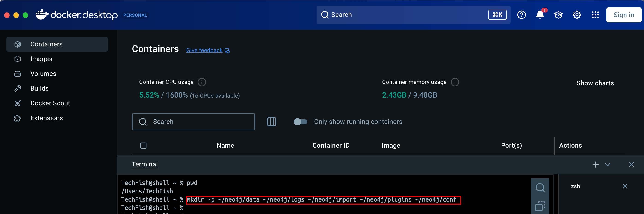Click the feedback speech bubble icon
The image size is (644, 214).
(x=227, y=51)
